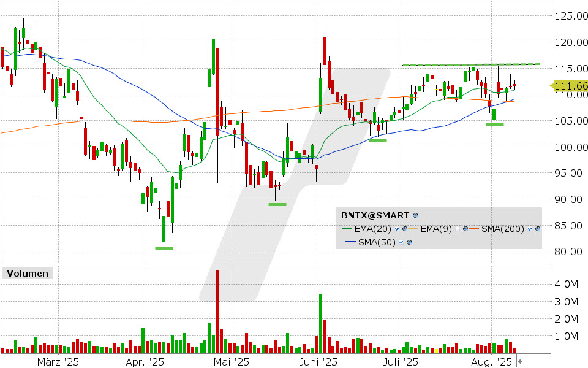Click the green EMA(20) line sample in legend

347,229
